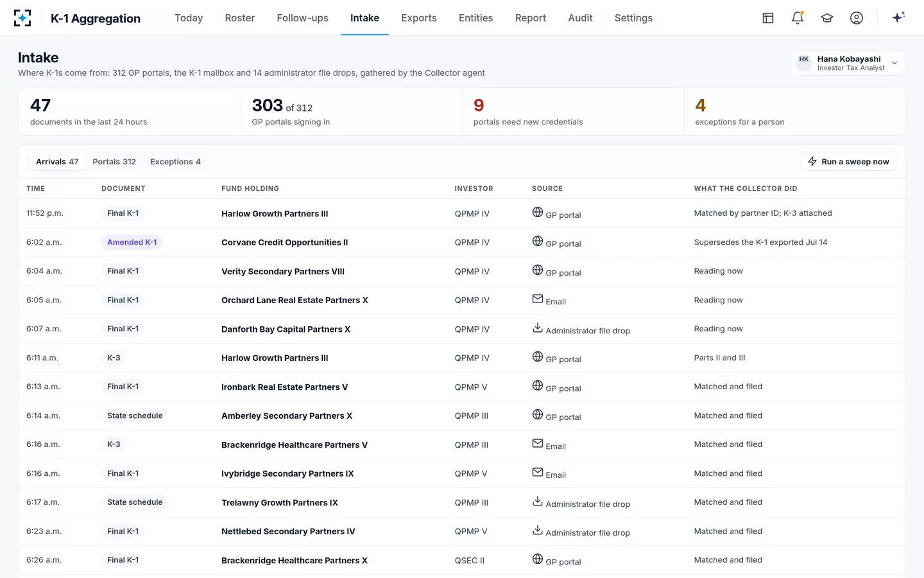Screen dimensions: 924x578
Task: Select the Arrivals 47 sub-tab
Action: pyautogui.click(x=57, y=162)
